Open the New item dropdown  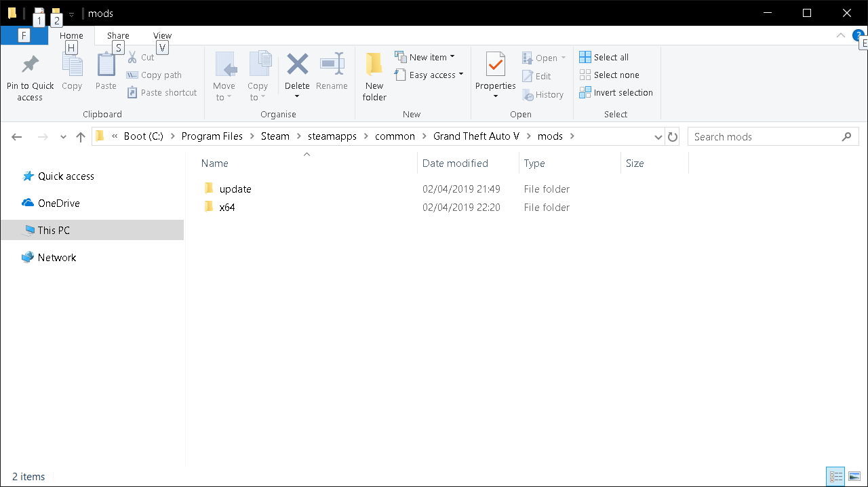(x=425, y=58)
